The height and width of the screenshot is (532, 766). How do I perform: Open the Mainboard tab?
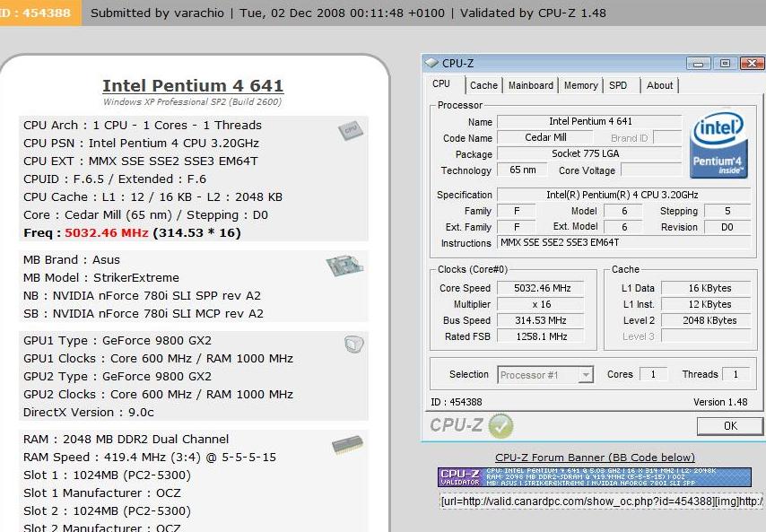530,85
